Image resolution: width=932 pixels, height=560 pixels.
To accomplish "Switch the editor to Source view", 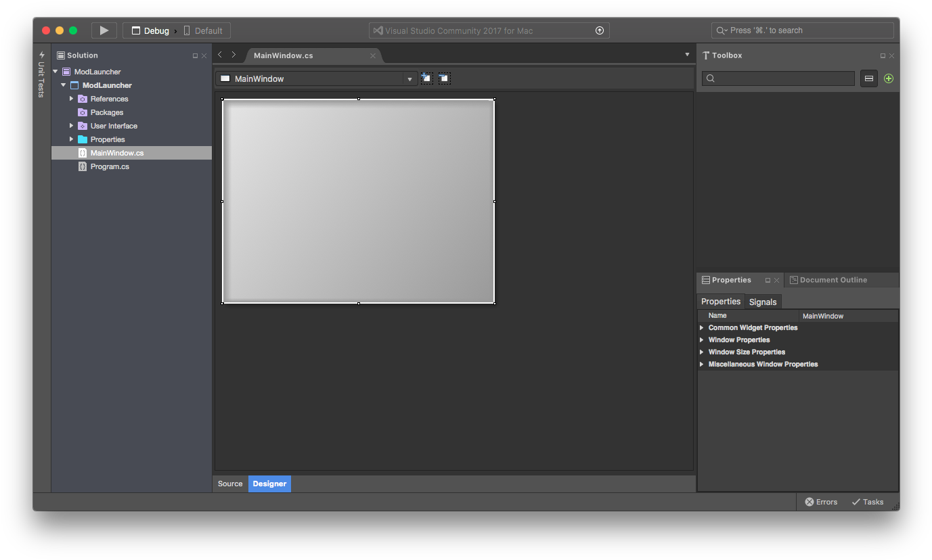I will 229,484.
